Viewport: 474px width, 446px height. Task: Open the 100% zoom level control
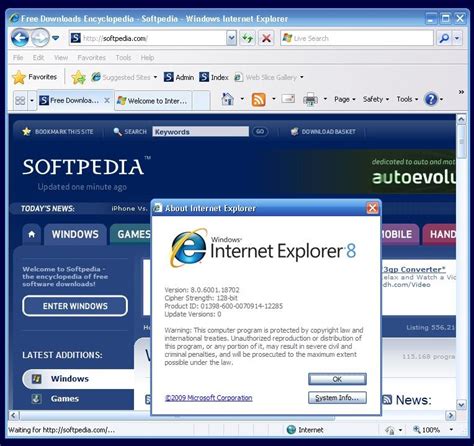tap(433, 430)
